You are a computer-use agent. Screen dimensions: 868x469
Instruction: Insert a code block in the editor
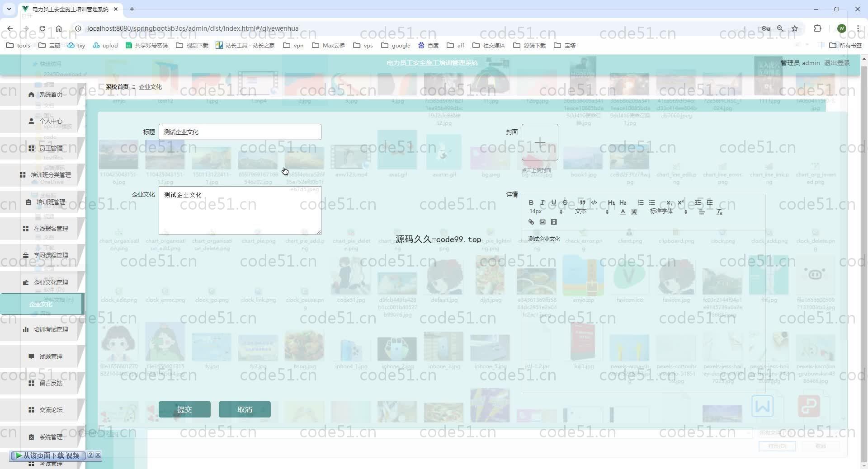[594, 202]
